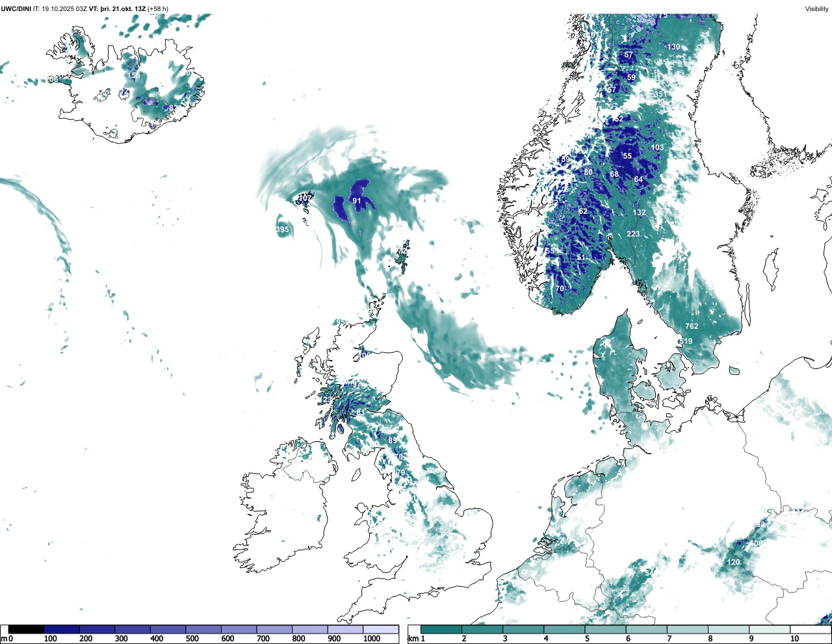Select the 700–800 m legend color segment

point(274,630)
